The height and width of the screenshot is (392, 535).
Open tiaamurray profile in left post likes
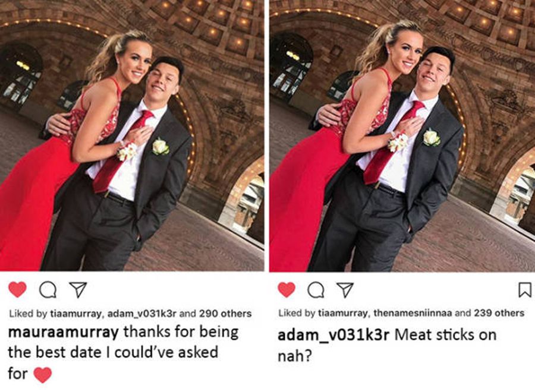(x=75, y=314)
